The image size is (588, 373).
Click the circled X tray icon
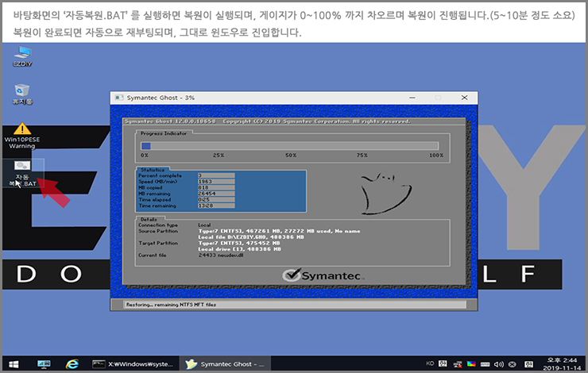click(513, 364)
